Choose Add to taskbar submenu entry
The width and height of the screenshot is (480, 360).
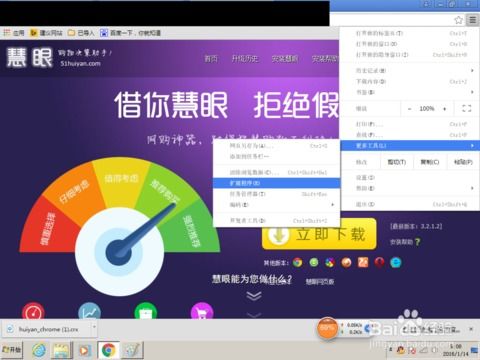click(x=276, y=156)
